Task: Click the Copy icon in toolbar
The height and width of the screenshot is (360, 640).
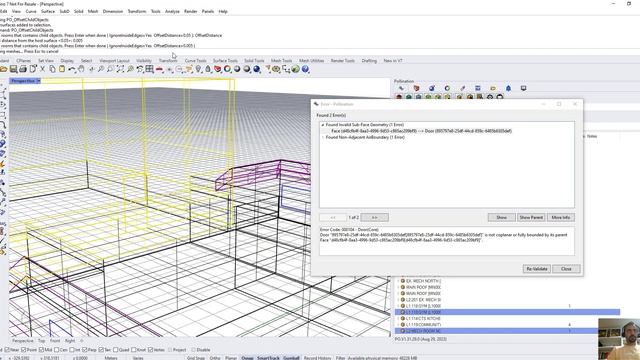Action: 52,69
